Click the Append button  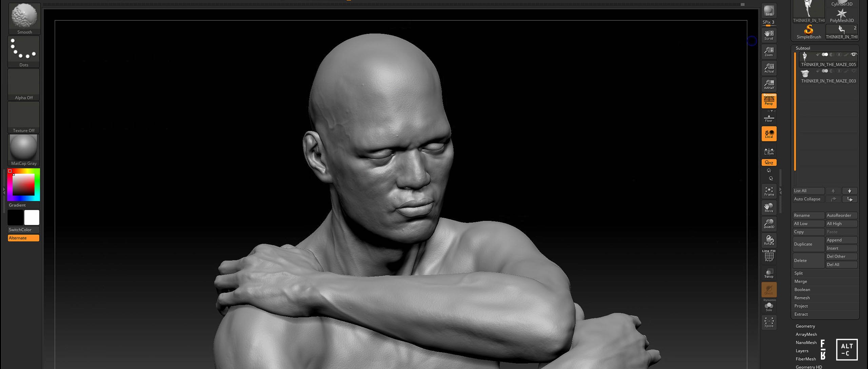(842, 240)
